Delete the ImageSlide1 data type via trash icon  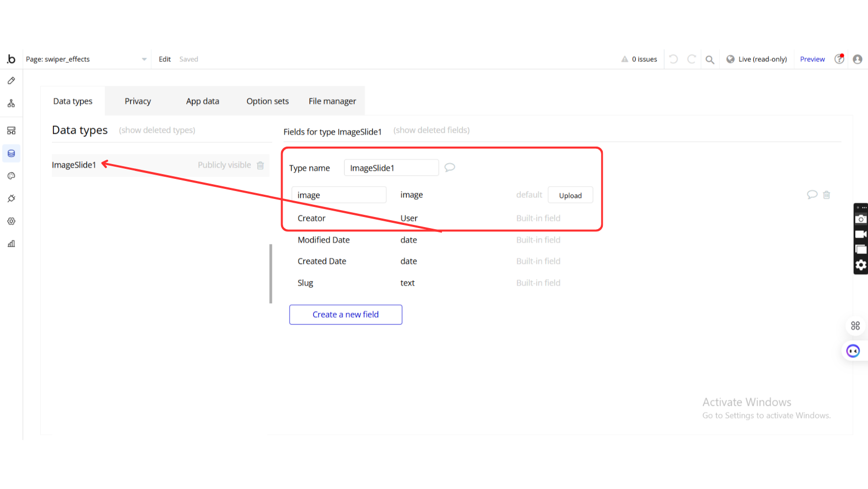coord(260,166)
